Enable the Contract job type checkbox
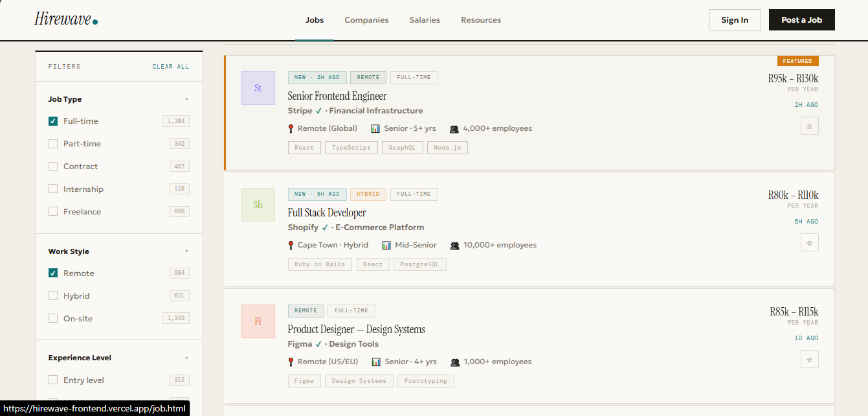This screenshot has height=416, width=868. [53, 167]
